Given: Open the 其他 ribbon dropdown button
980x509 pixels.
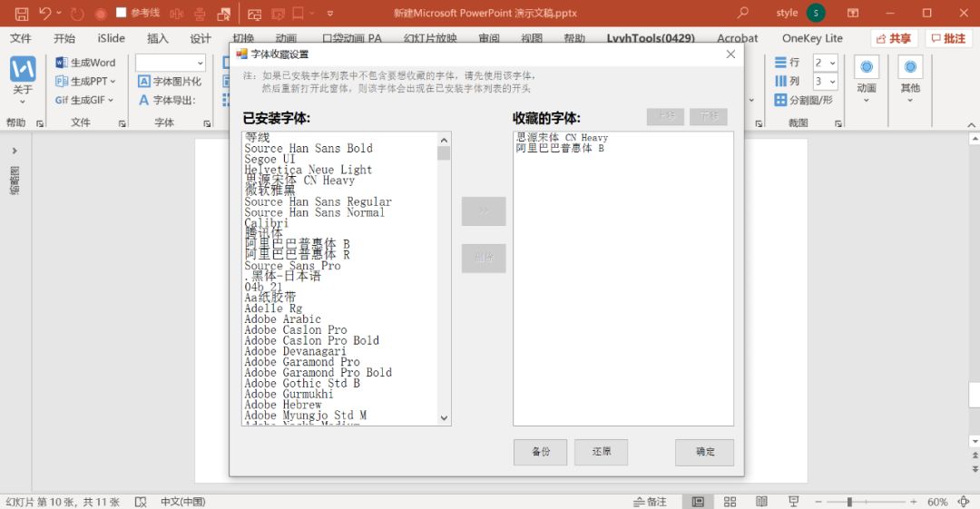Looking at the screenshot, I should (910, 80).
